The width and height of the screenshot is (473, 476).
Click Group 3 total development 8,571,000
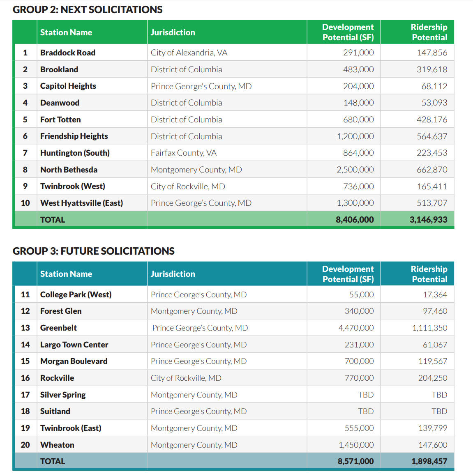pyautogui.click(x=355, y=461)
